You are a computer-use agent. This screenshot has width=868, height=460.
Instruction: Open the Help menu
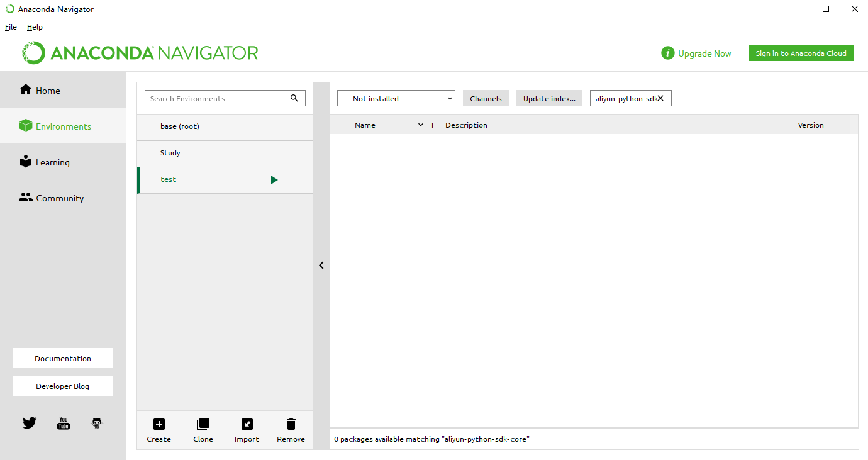click(x=35, y=27)
